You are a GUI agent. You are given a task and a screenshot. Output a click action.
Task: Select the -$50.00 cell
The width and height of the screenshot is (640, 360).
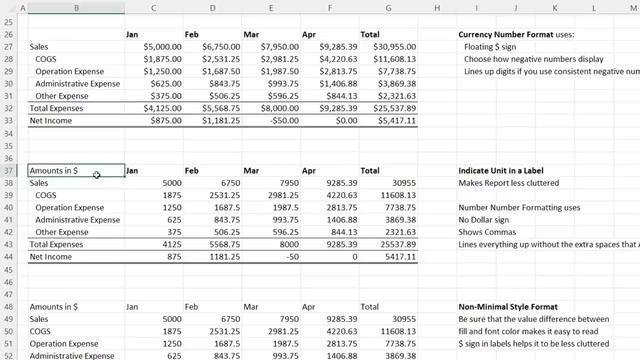(x=271, y=120)
